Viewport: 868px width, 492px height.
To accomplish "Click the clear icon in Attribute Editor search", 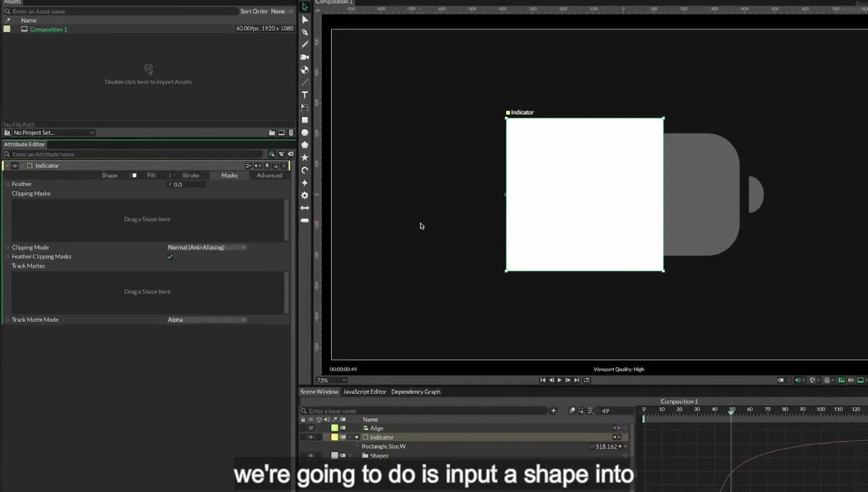I will click(x=291, y=154).
